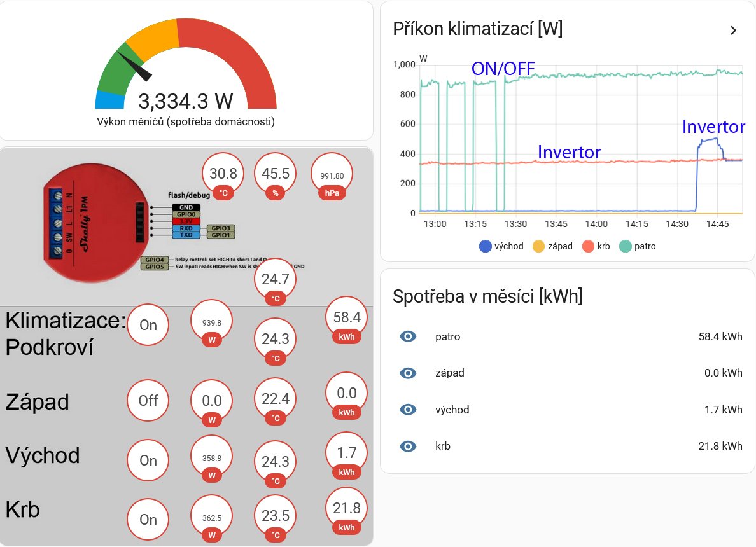
Task: Open the Podkroví 24.3 °C temperature badge
Action: point(276,341)
